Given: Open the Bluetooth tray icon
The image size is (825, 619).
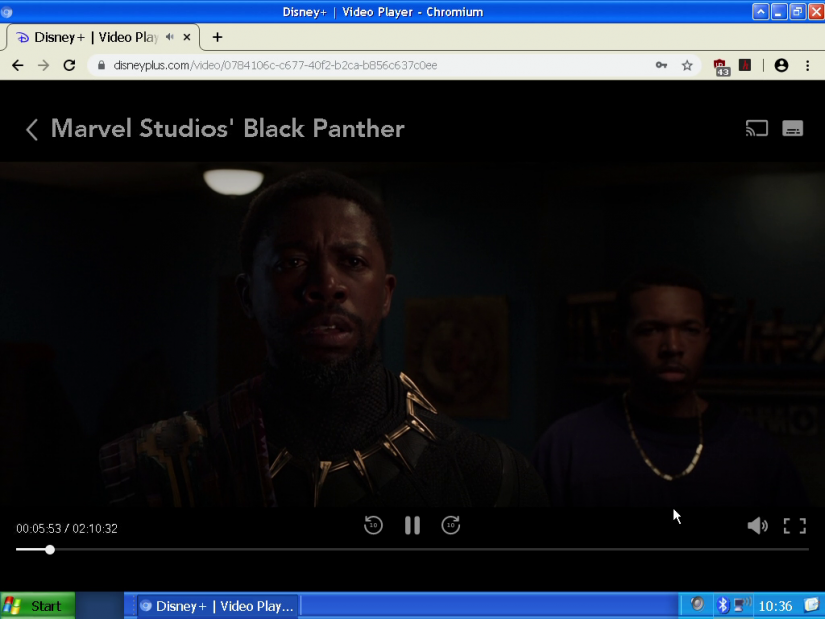Looking at the screenshot, I should point(723,605).
